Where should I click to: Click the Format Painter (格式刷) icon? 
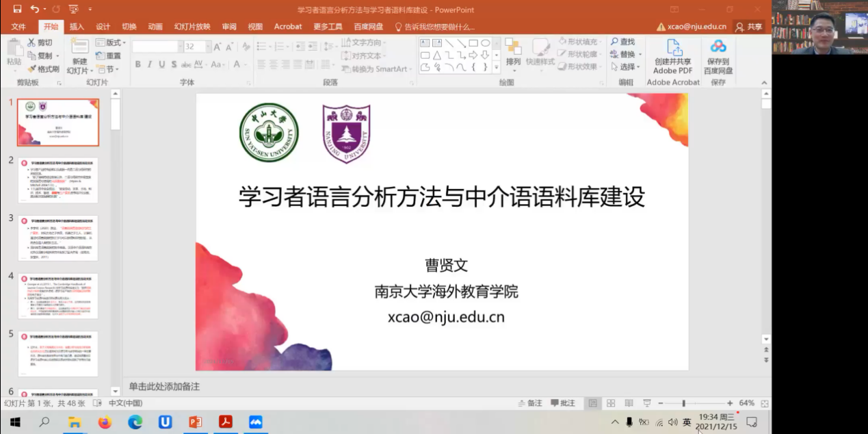pos(32,69)
